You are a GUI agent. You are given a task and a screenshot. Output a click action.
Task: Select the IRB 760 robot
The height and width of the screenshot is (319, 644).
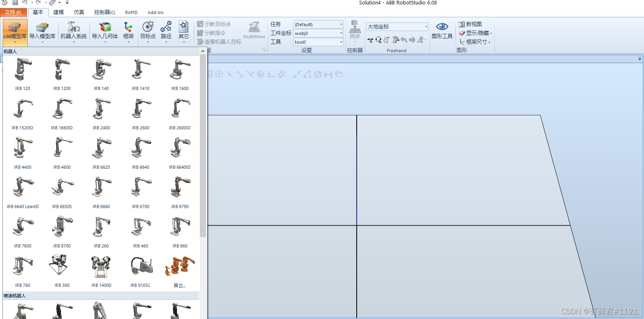(23, 271)
